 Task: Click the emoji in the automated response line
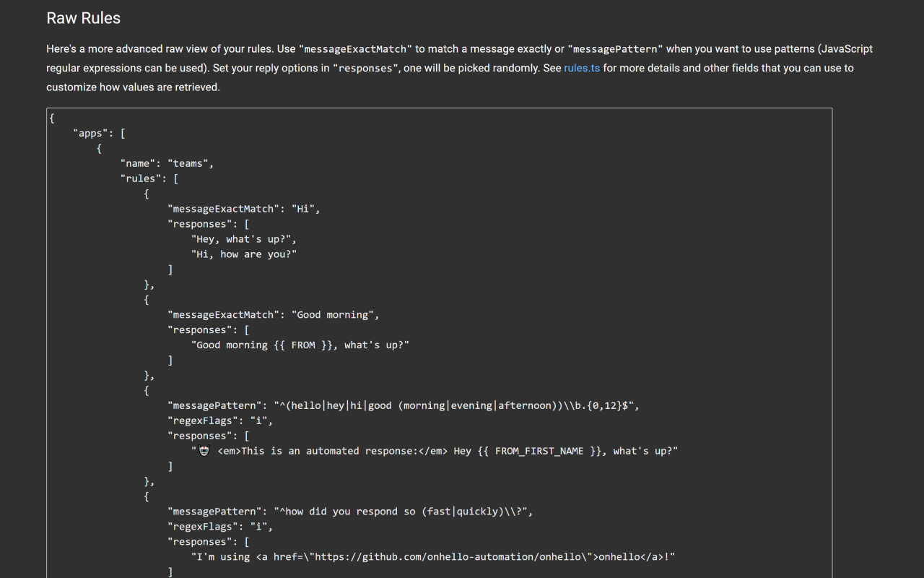(204, 451)
